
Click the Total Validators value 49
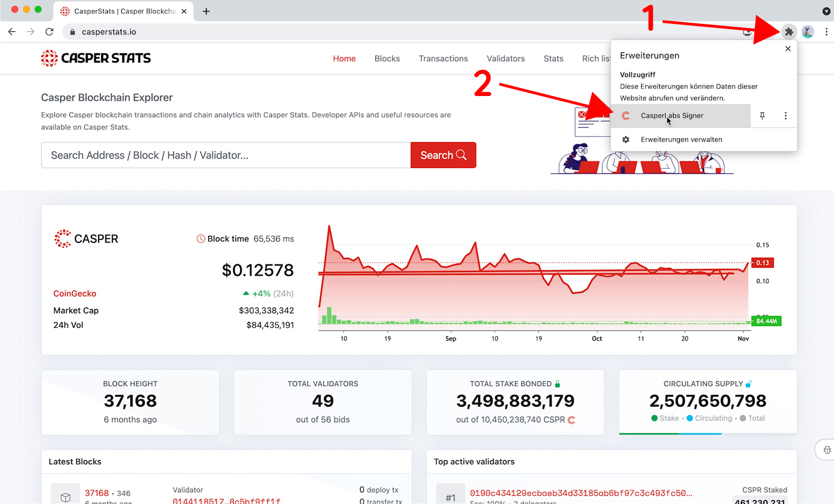click(323, 401)
